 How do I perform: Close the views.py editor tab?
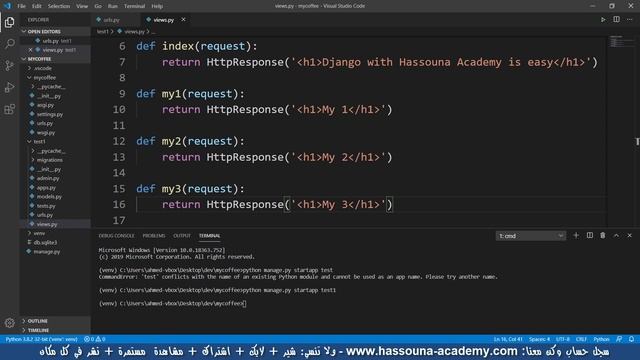[183, 20]
